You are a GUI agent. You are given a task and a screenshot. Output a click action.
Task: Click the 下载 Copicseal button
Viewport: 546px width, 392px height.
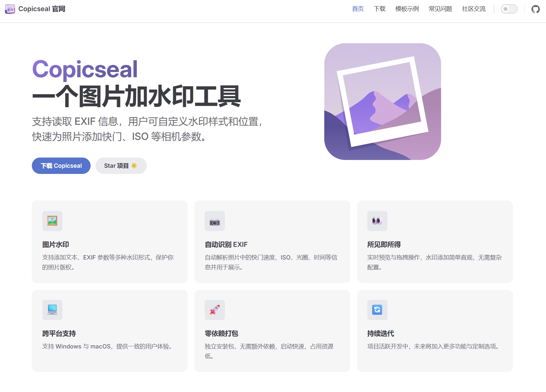pos(61,166)
